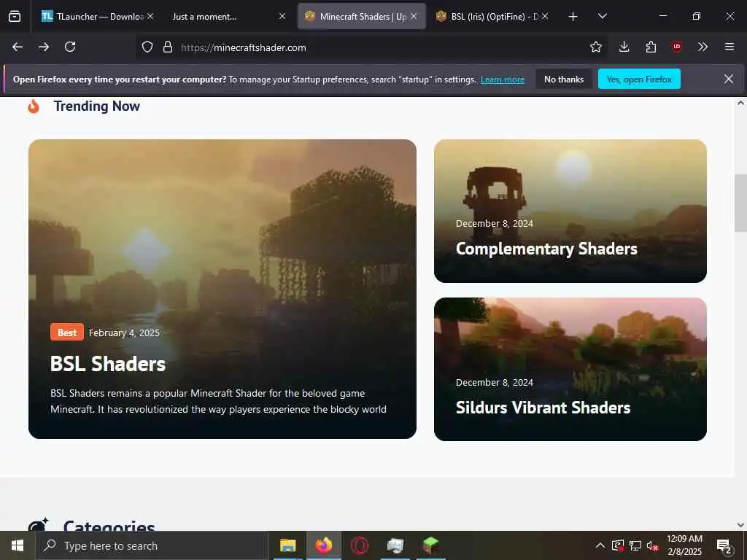
Task: Click the BSL Shaders title
Action: (108, 365)
